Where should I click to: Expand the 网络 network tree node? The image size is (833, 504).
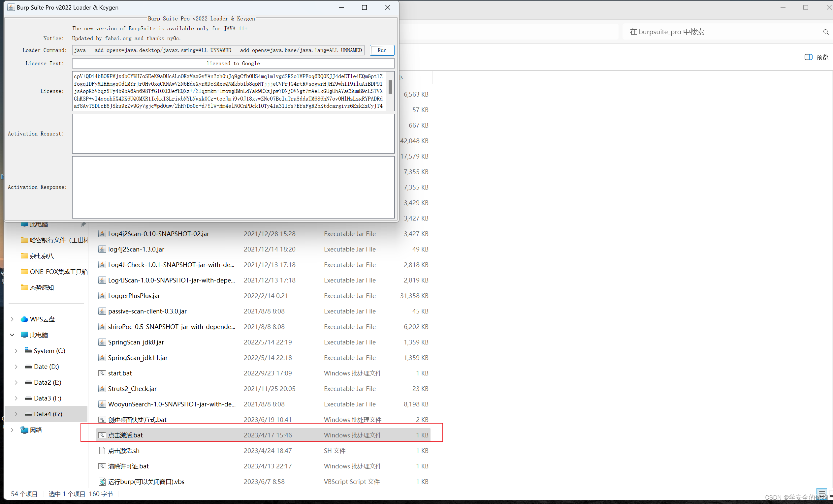tap(12, 430)
